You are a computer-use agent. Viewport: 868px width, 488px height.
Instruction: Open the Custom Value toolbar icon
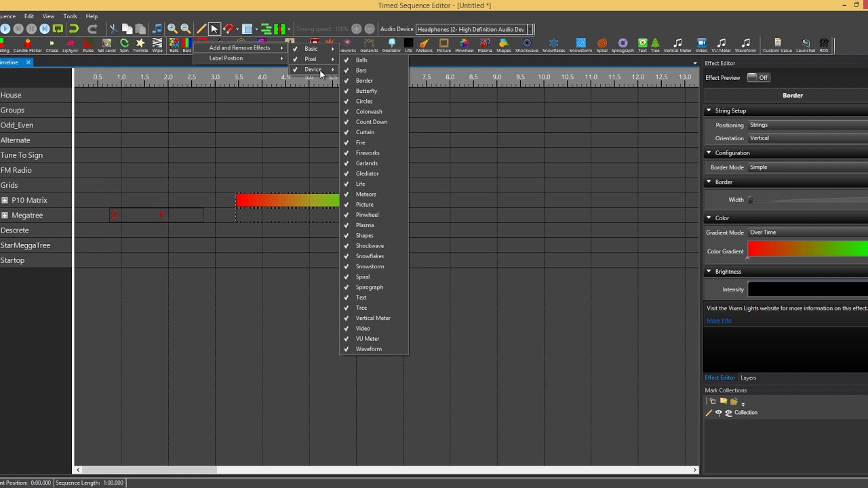click(777, 45)
